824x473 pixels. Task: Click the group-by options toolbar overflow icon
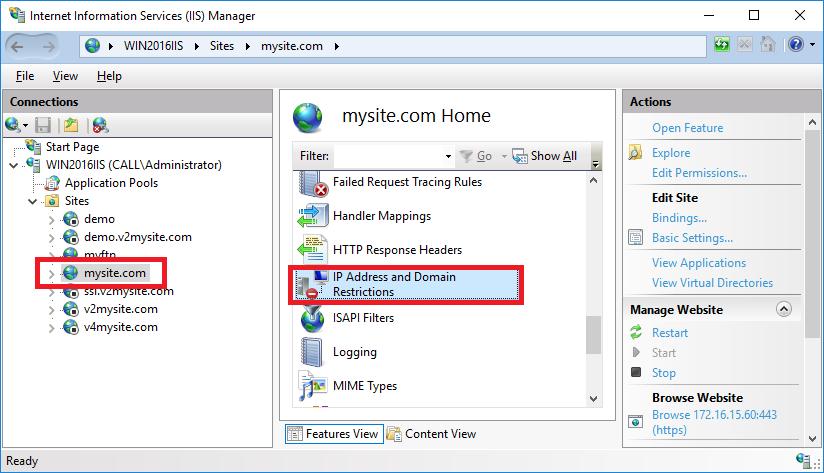[x=595, y=164]
